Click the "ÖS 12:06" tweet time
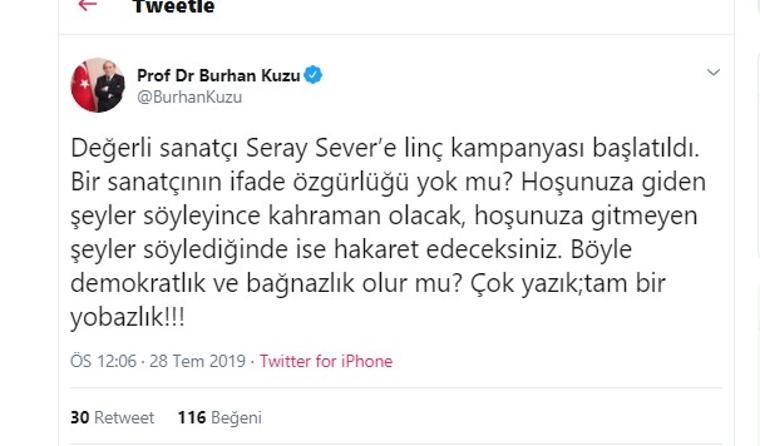The height and width of the screenshot is (446, 760). [x=105, y=361]
